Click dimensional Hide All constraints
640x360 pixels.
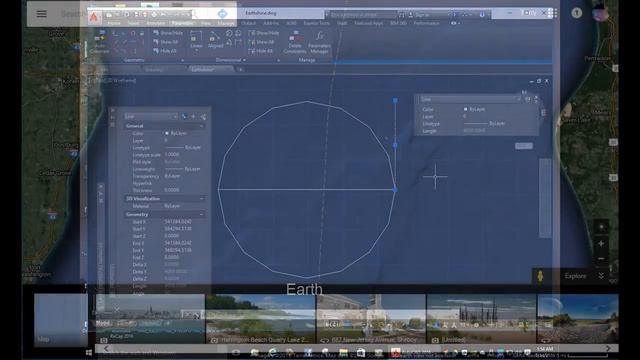pos(260,51)
